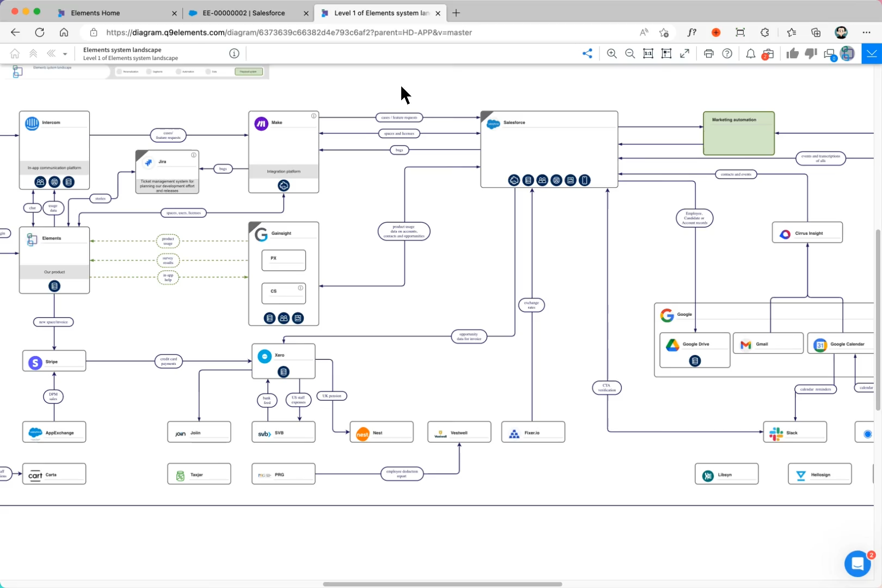
Task: Click the 'employee deduction report' label
Action: 402,474
